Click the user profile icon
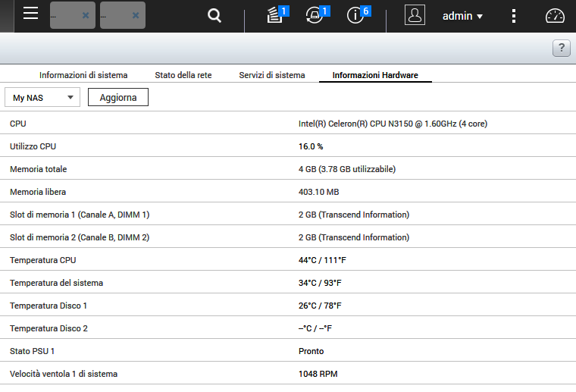 (x=415, y=15)
